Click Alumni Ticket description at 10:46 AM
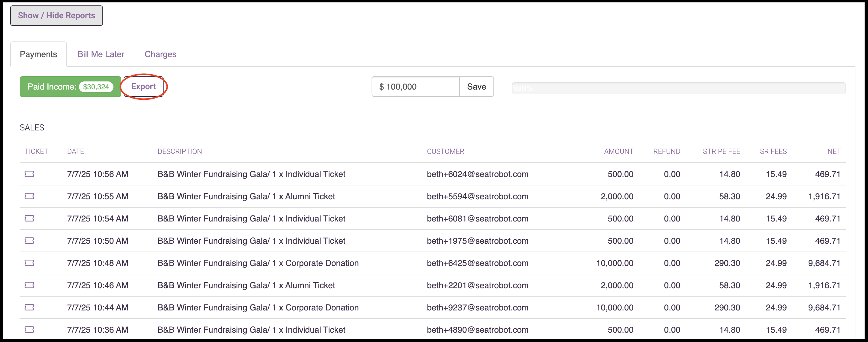Screen dimensions: 868x342 click(x=246, y=285)
